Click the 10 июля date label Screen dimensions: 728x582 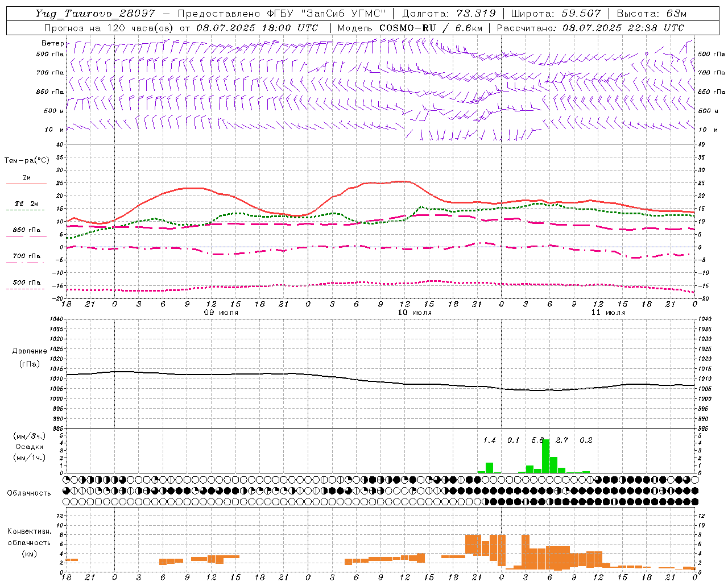point(415,313)
